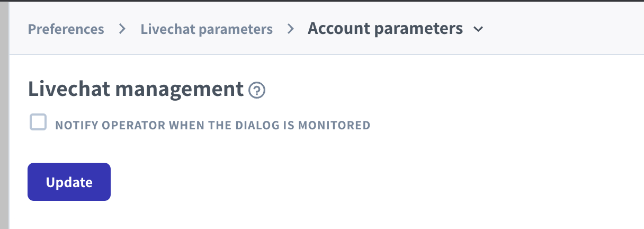
Task: Click the arrow separator before Account parameters
Action: pyautogui.click(x=290, y=29)
